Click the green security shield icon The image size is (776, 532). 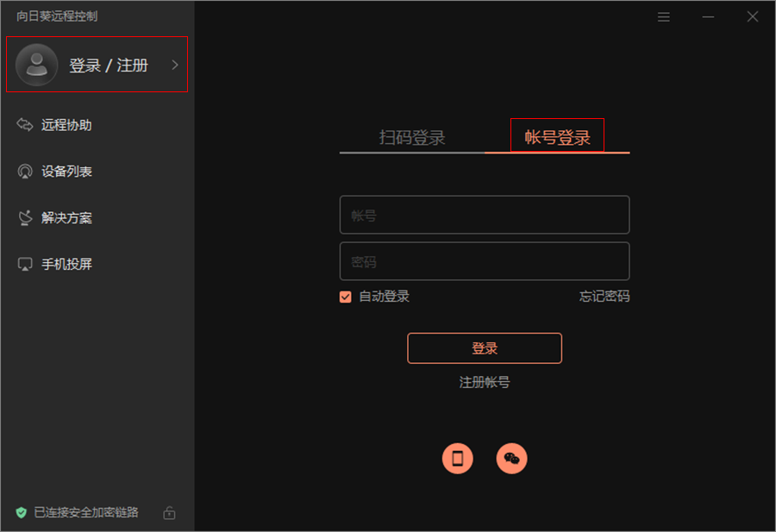tap(22, 513)
